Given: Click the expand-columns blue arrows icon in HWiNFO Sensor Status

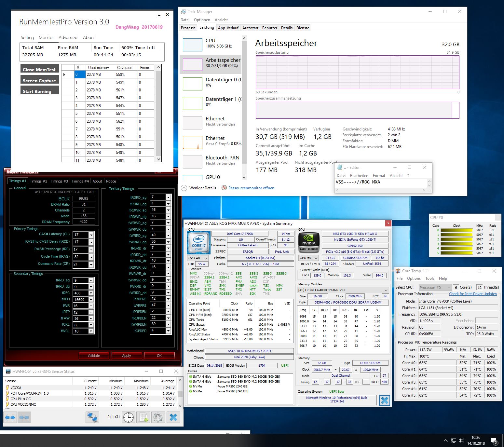Looking at the screenshot, I should [10, 417].
